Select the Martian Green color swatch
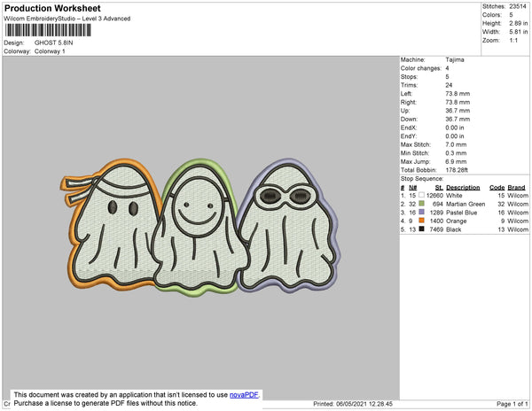This screenshot has height=411, width=532. click(420, 204)
